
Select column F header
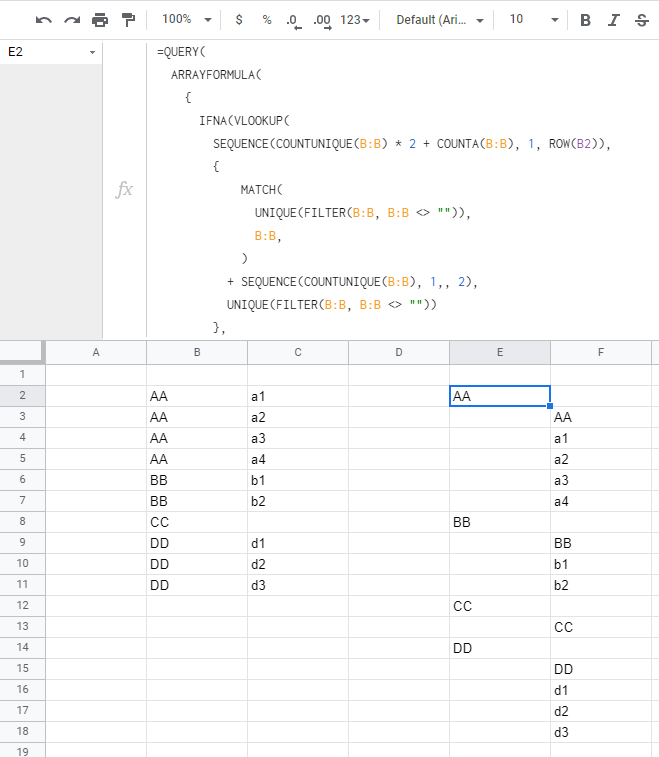601,352
